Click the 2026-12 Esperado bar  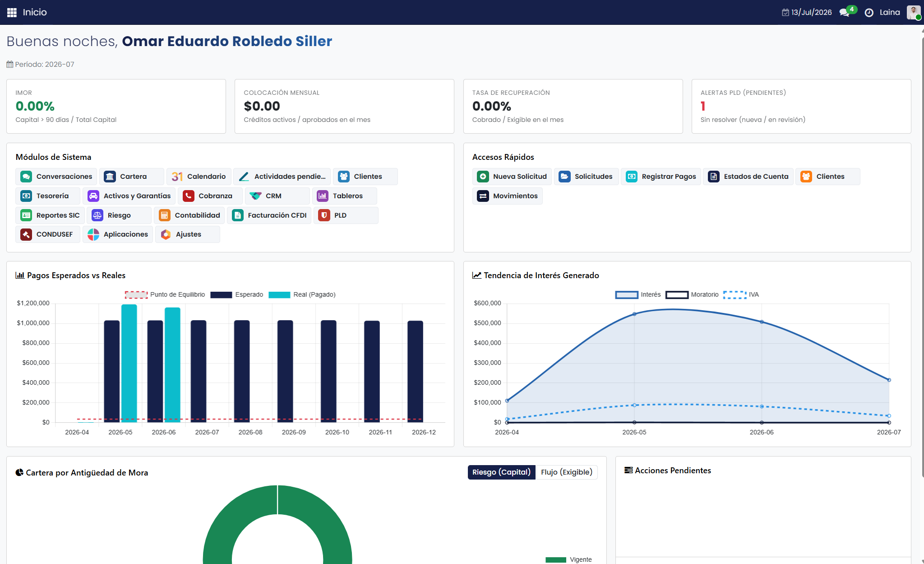(415, 372)
